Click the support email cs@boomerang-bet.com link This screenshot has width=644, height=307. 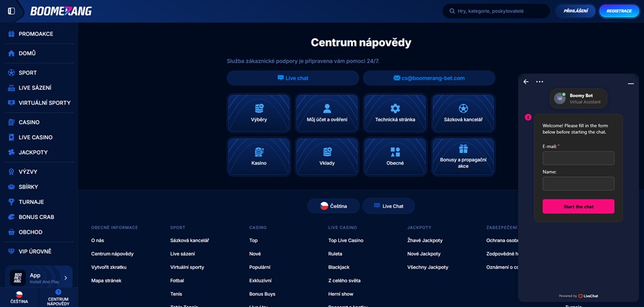coord(429,78)
